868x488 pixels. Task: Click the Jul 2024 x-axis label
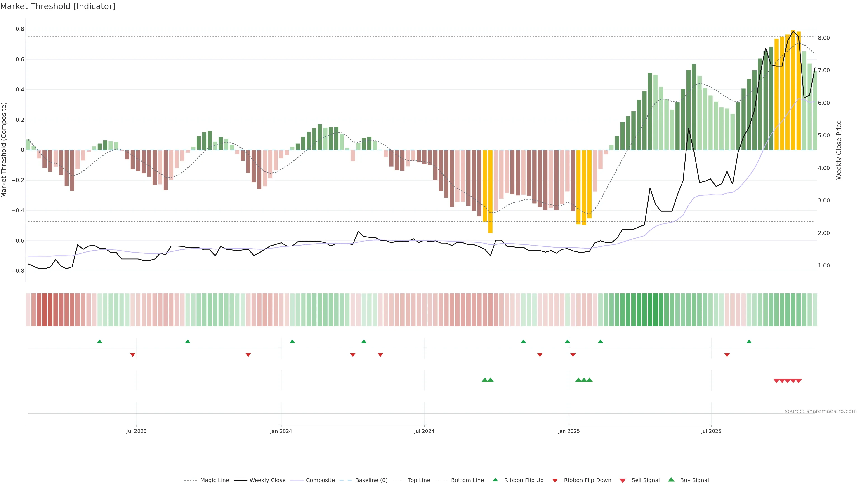pyautogui.click(x=424, y=431)
